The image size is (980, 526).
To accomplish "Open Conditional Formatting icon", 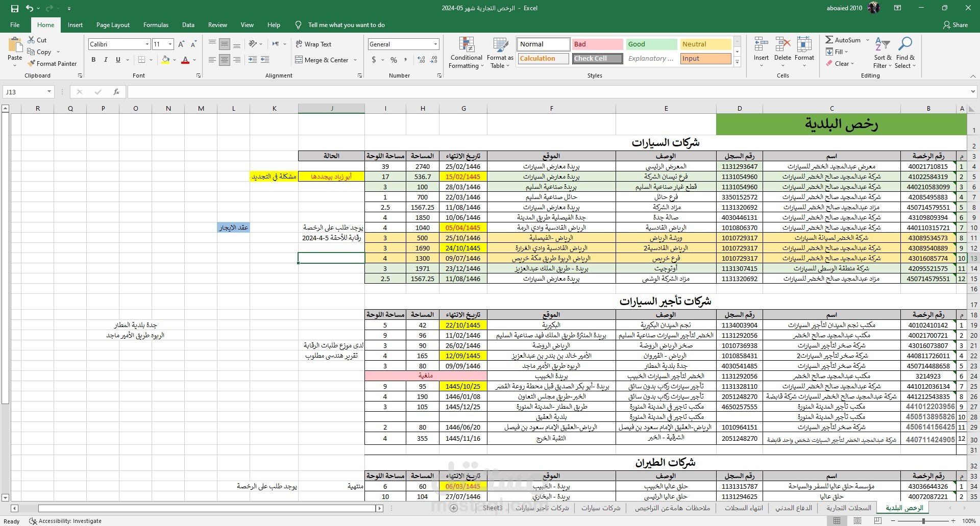I will tap(467, 45).
